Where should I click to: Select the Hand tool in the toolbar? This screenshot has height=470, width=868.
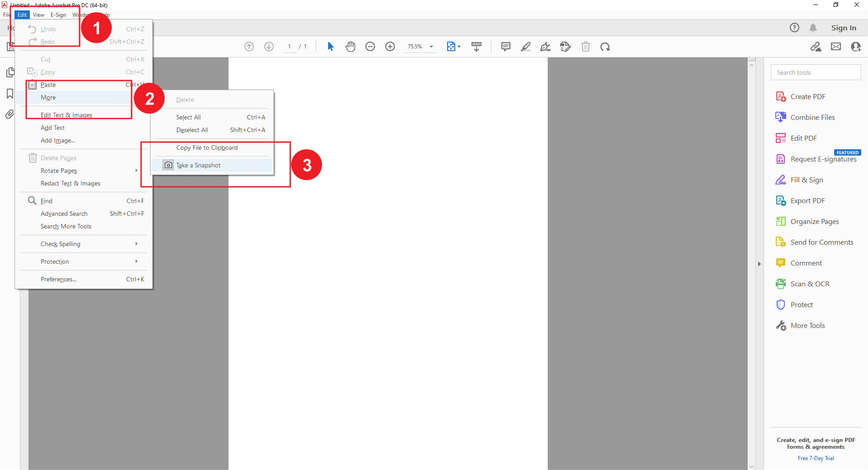click(x=350, y=47)
